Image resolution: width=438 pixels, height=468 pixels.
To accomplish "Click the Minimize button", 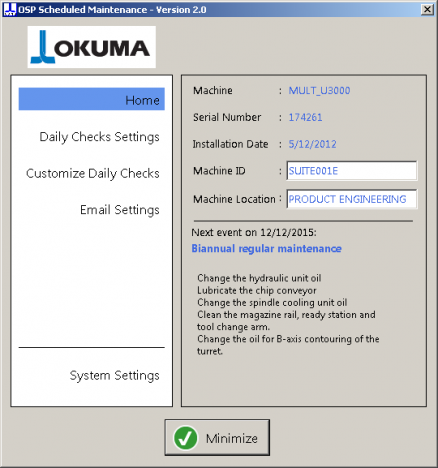I will 217,438.
